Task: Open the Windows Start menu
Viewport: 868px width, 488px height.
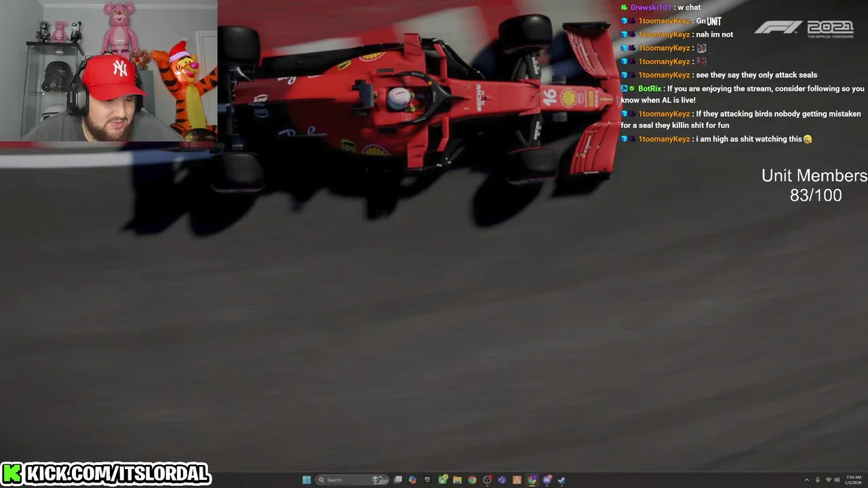Action: pos(307,480)
